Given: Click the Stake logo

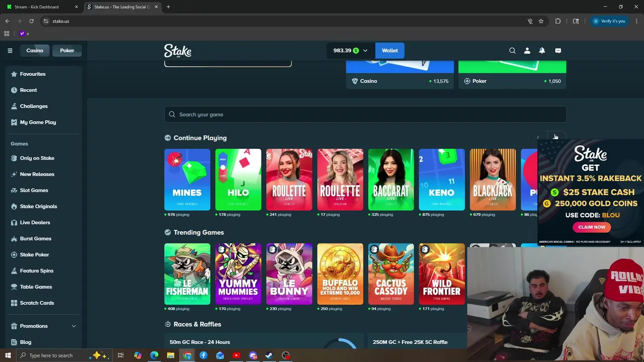Looking at the screenshot, I should click(x=178, y=51).
